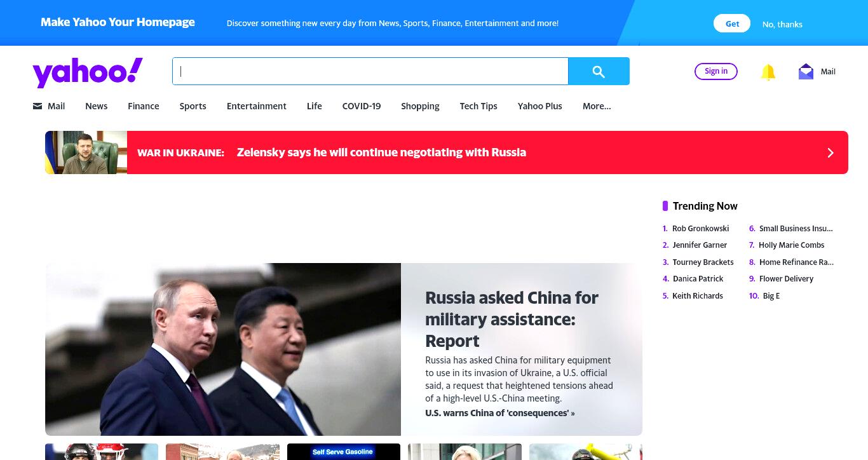The height and width of the screenshot is (460, 868).
Task: Open the COVID-19 navigation link
Action: (x=362, y=106)
